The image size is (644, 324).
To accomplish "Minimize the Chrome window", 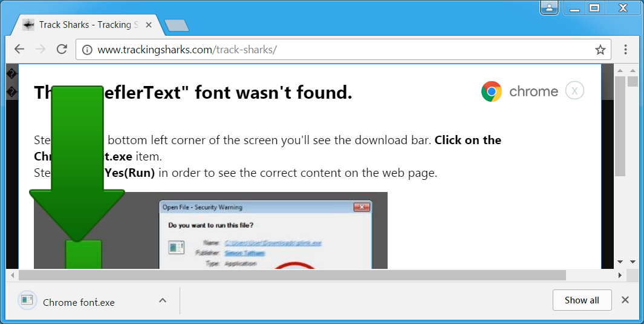I will [575, 8].
